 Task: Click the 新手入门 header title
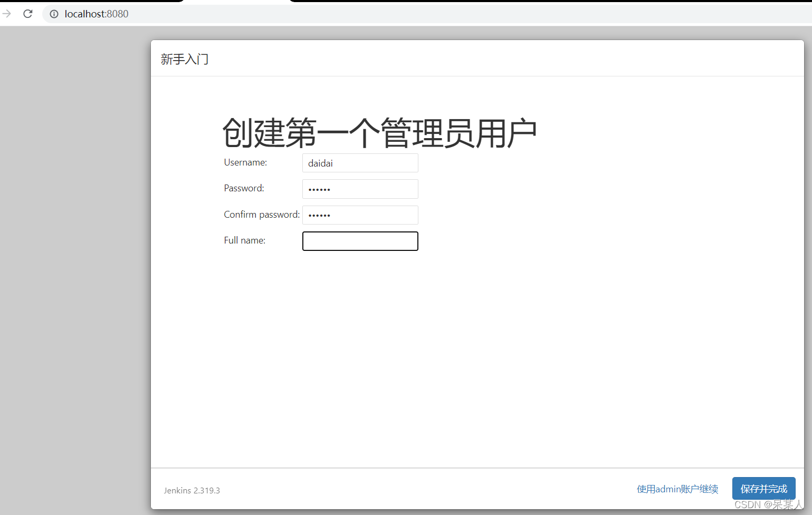[185, 59]
